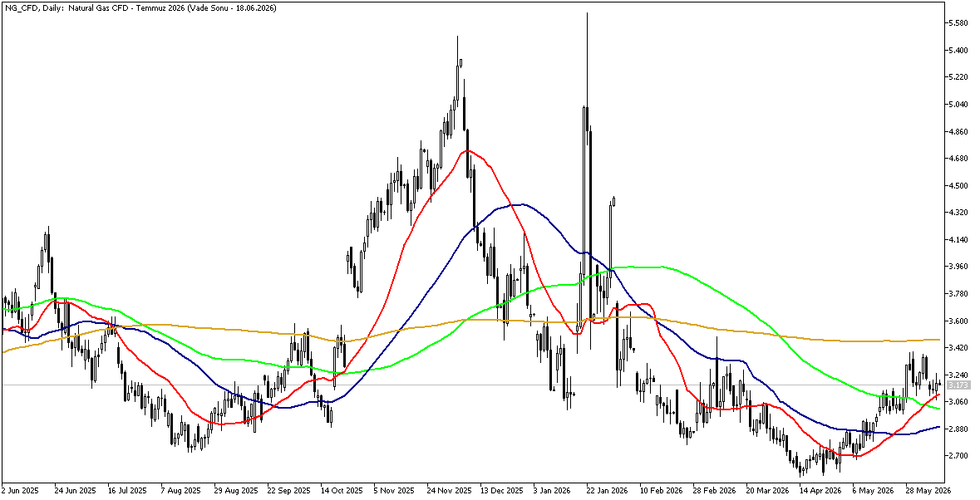Select the 2.700 price level label
The width and height of the screenshot is (980, 500).
[958, 456]
